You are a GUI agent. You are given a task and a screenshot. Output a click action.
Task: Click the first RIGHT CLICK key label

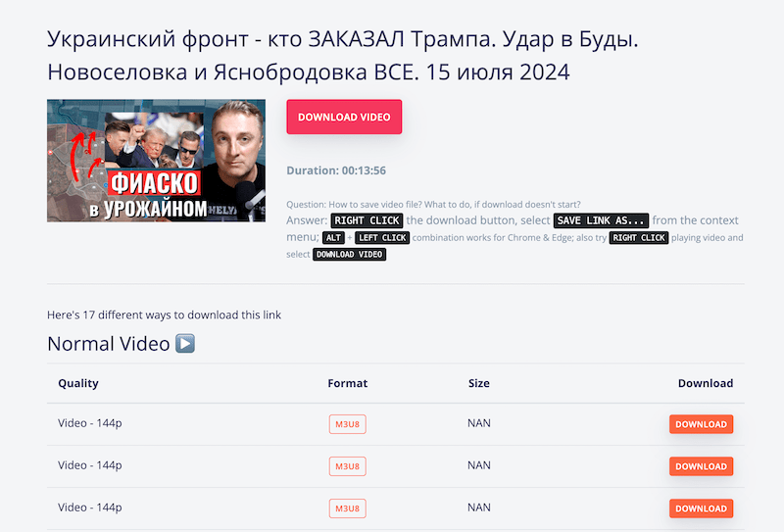click(x=367, y=220)
